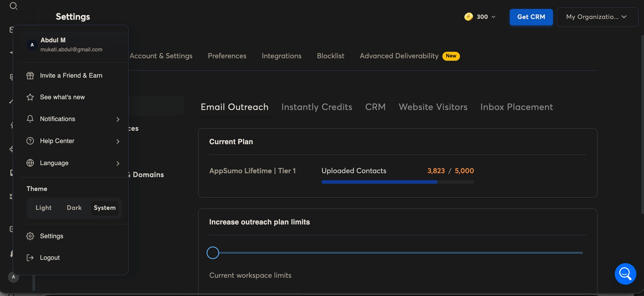Viewport: 644px width, 296px height.
Task: Click the Get CRM button
Action: pyautogui.click(x=531, y=17)
